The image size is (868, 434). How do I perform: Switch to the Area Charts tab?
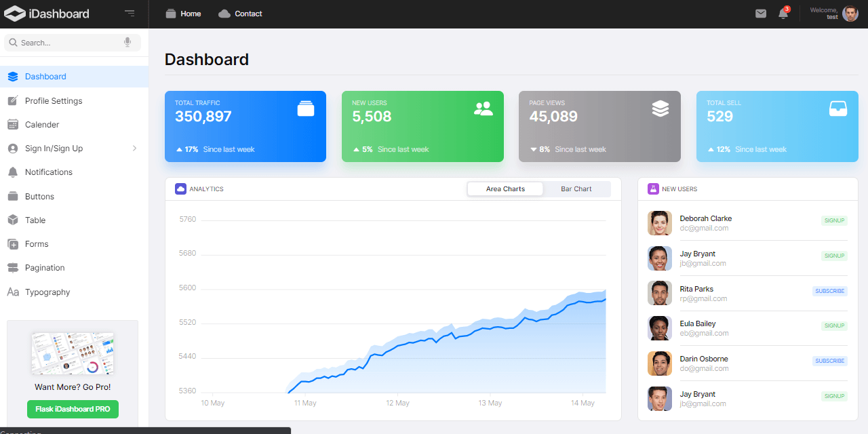(505, 189)
